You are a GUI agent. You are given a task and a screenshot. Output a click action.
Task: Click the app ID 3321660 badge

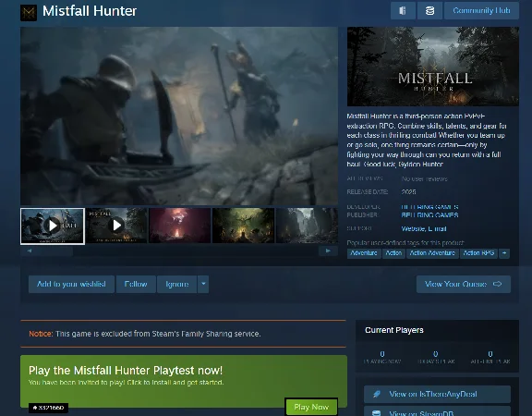click(x=48, y=408)
